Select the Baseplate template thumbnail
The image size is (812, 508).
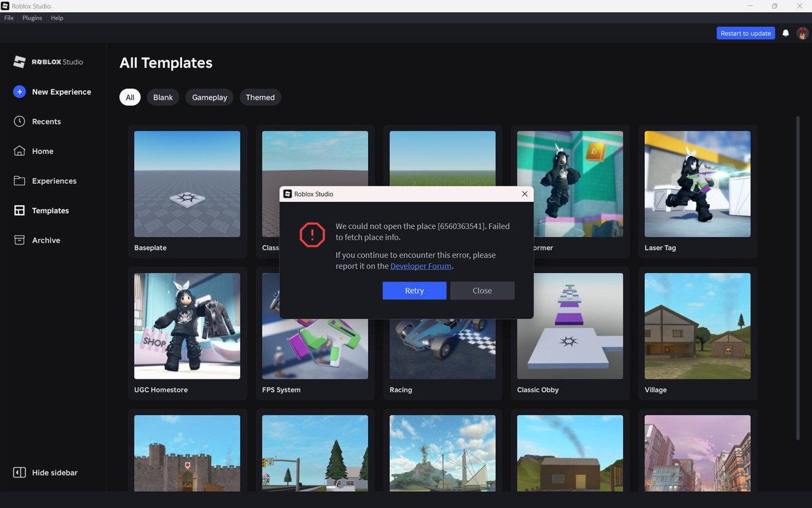187,184
